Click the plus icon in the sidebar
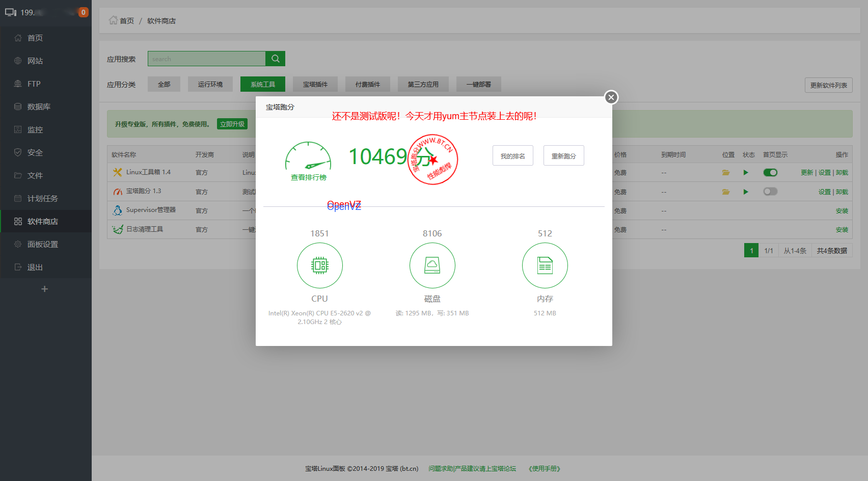This screenshot has width=868, height=481. (45, 289)
